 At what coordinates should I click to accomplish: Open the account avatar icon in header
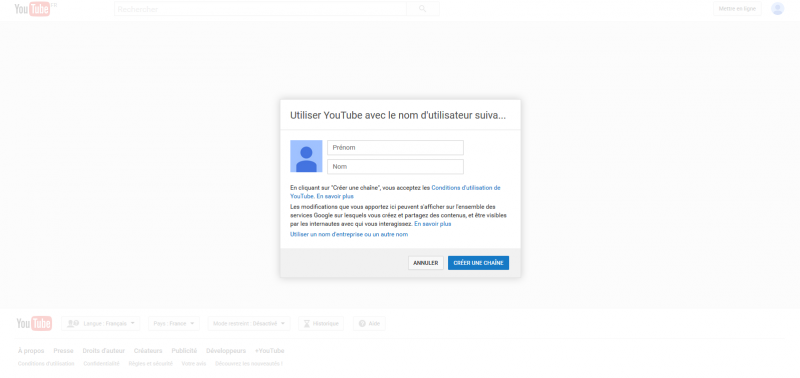pos(777,9)
